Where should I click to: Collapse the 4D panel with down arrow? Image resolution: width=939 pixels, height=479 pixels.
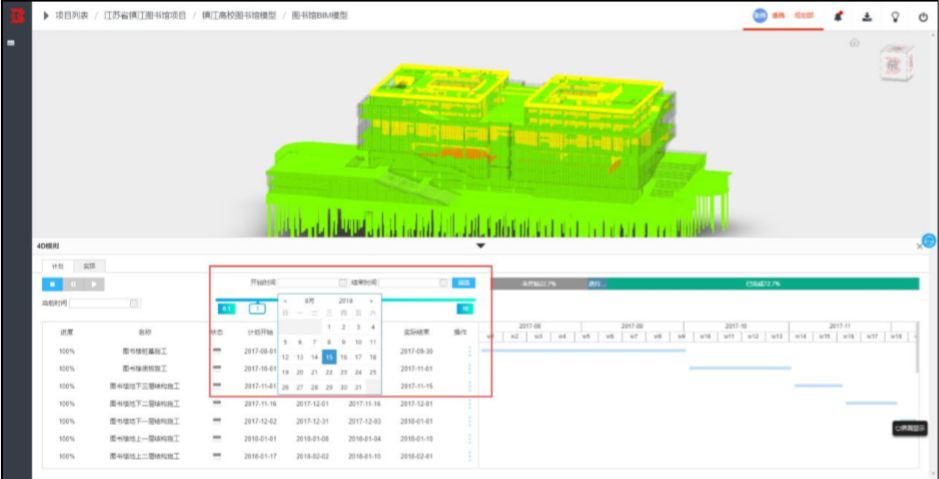[x=480, y=245]
